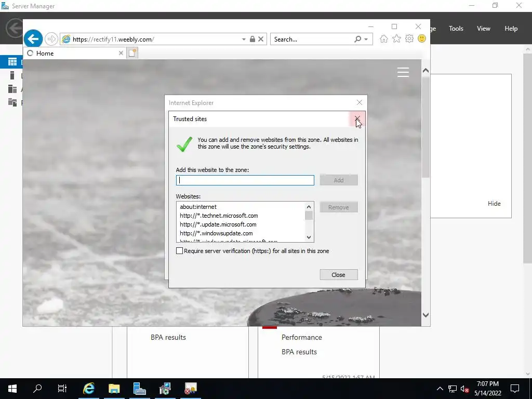Image resolution: width=532 pixels, height=399 pixels.
Task: Open the Windows Start menu
Action: [12, 389]
